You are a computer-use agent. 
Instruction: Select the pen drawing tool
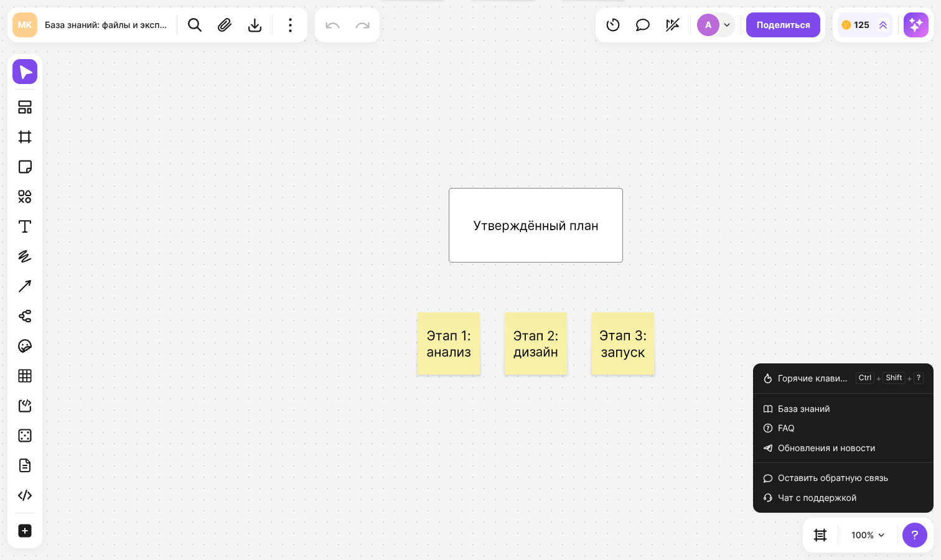25,256
